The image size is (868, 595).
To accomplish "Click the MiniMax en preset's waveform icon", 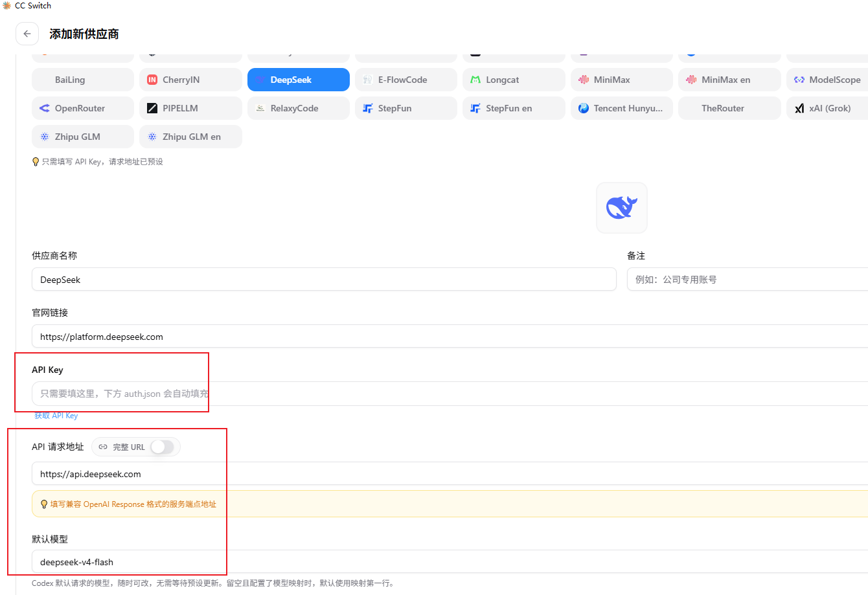I will (x=691, y=80).
